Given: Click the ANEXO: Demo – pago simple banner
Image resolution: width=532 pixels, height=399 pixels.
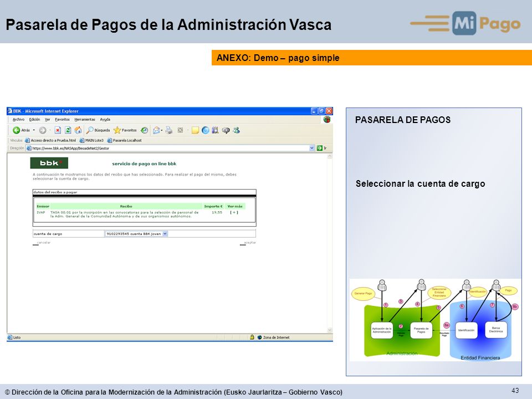Looking at the screenshot, I should point(372,58).
